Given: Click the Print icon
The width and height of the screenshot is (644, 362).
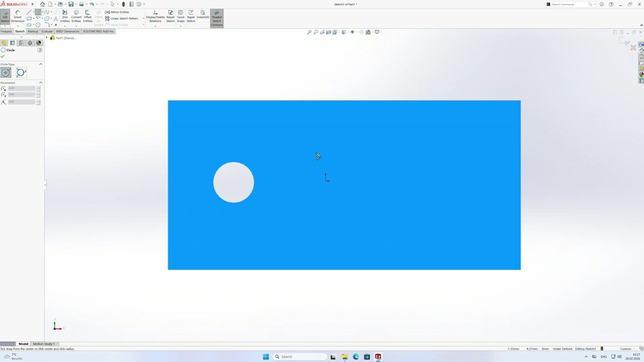Looking at the screenshot, I should pyautogui.click(x=81, y=4).
